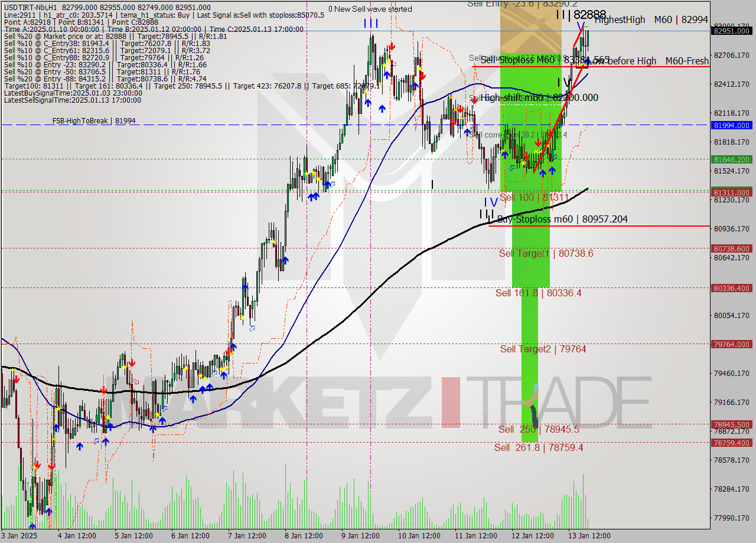Click the 81994.000 price axis tag
Viewport: 756px width, 543px height.
[732, 125]
